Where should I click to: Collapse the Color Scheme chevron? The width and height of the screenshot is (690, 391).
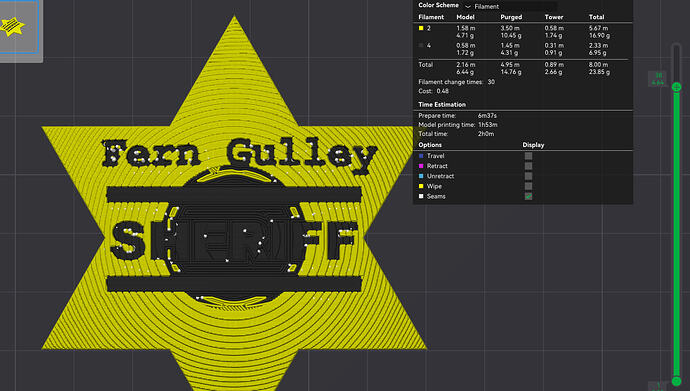(x=467, y=6)
